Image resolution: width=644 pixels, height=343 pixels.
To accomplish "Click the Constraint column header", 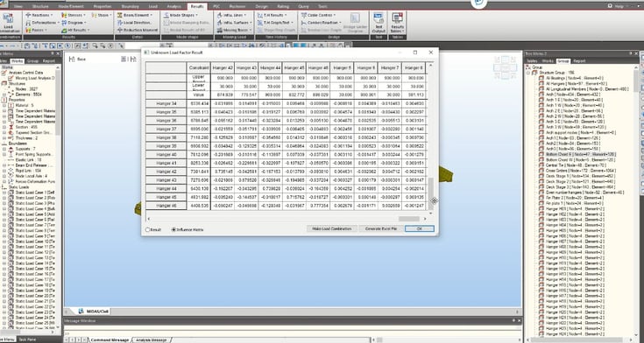I will pos(199,67).
